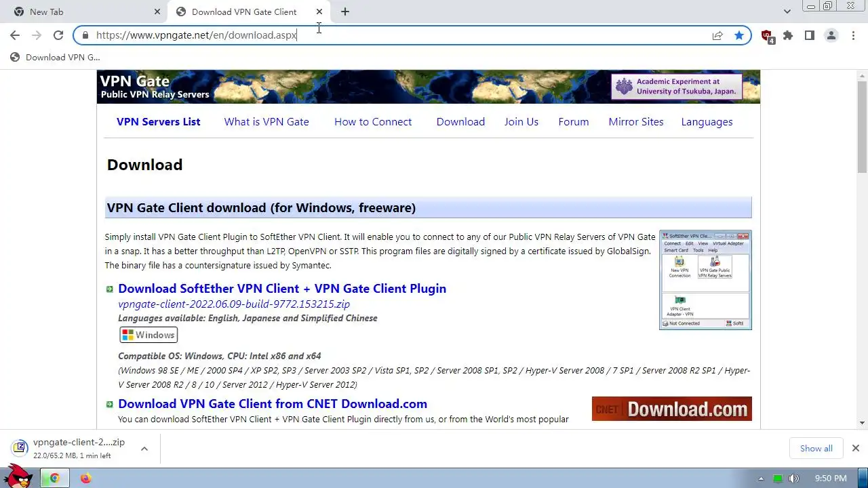Open the Chrome three-dot menu
868x488 pixels.
[853, 35]
